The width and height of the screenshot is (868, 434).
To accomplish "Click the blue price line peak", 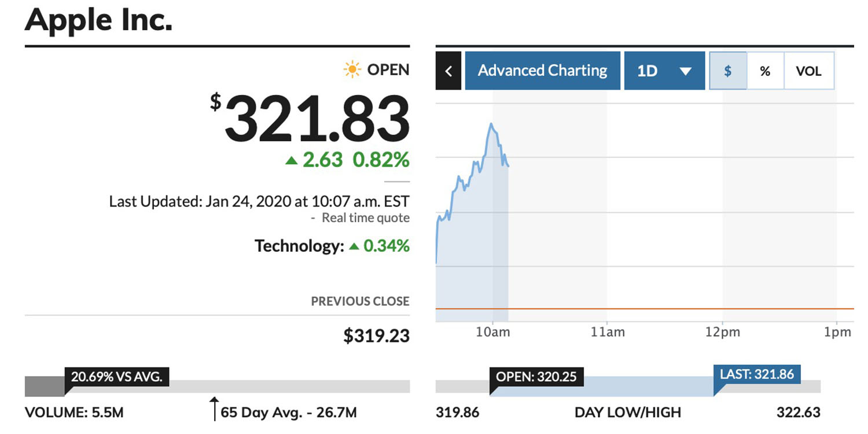I will click(x=491, y=124).
